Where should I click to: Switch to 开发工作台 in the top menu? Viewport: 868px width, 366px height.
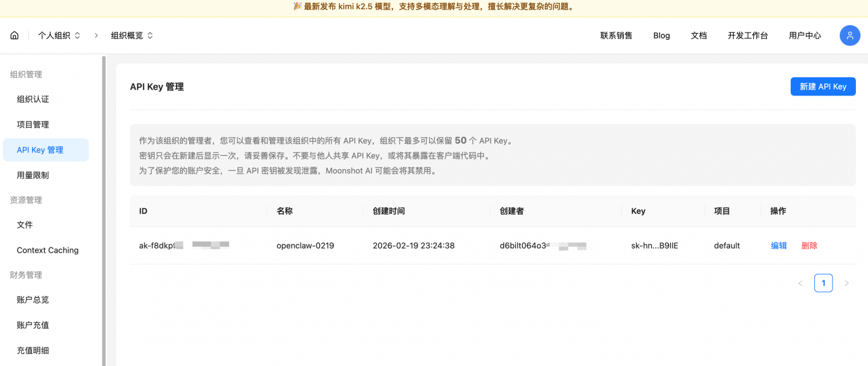tap(747, 35)
